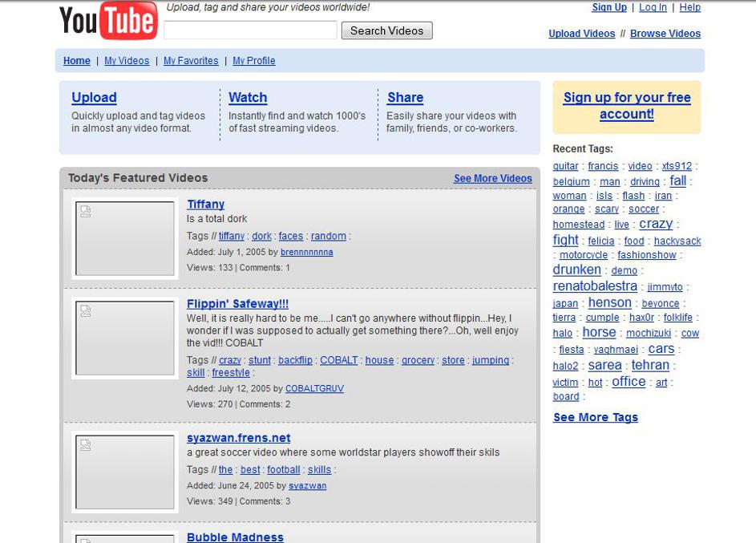This screenshot has height=543, width=756.
Task: Open the Flippin' Safeway video thumbnail
Action: pos(124,338)
